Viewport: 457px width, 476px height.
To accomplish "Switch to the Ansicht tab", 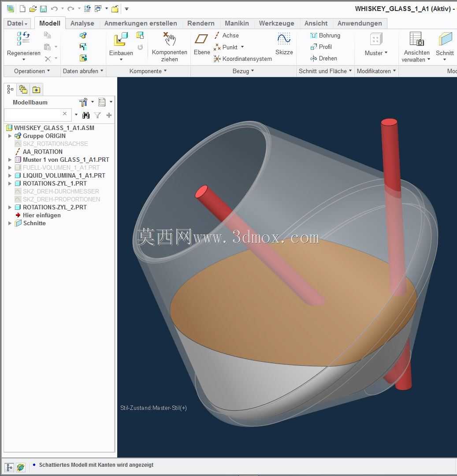I will [316, 23].
